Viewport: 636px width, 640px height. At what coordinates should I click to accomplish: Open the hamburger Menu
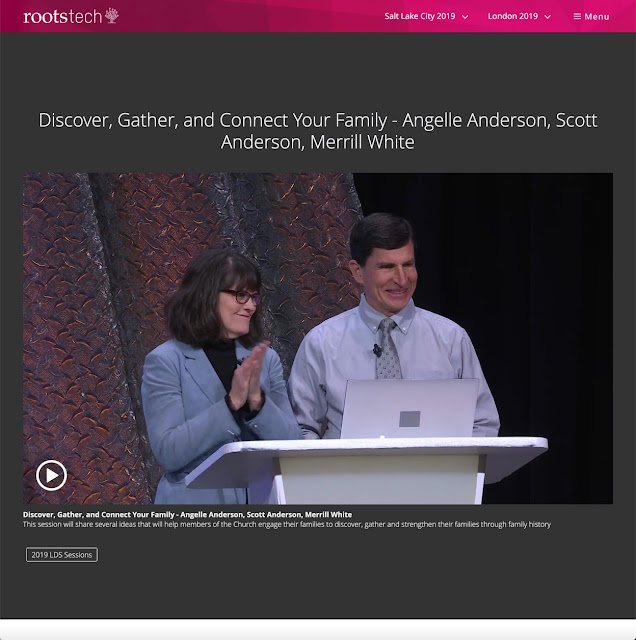591,16
